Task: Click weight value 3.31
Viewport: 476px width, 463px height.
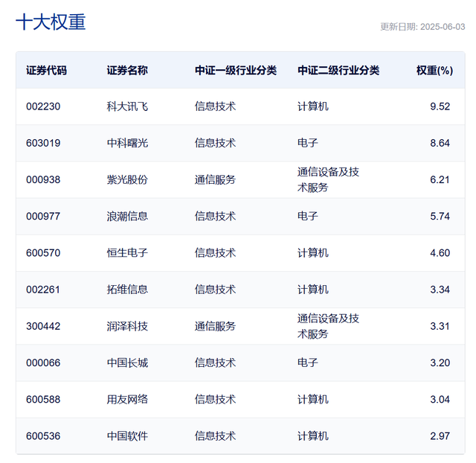Action: pyautogui.click(x=440, y=326)
